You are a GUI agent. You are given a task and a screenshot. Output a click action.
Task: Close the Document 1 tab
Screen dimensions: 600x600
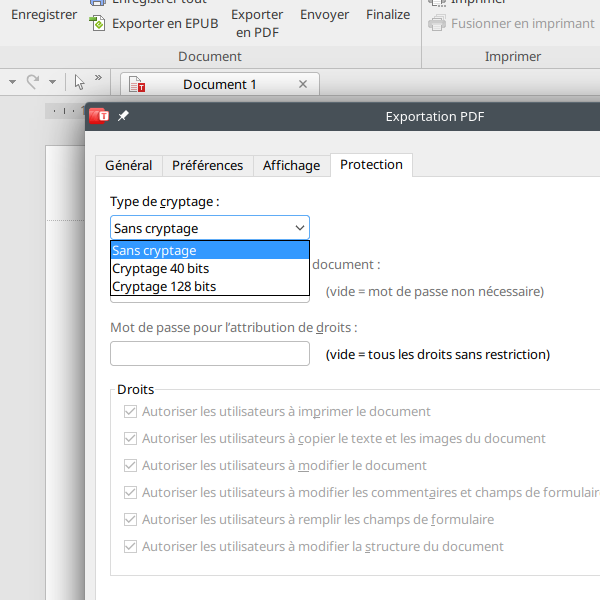[x=302, y=85]
